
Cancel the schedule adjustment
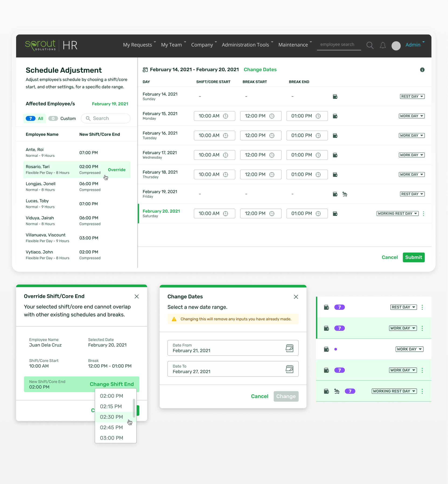[389, 257]
